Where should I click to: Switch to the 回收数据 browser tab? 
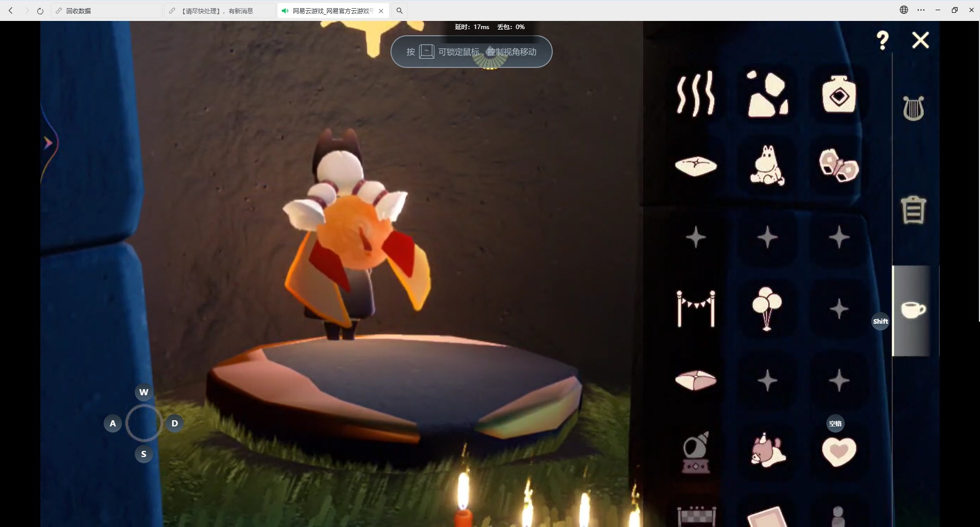107,11
